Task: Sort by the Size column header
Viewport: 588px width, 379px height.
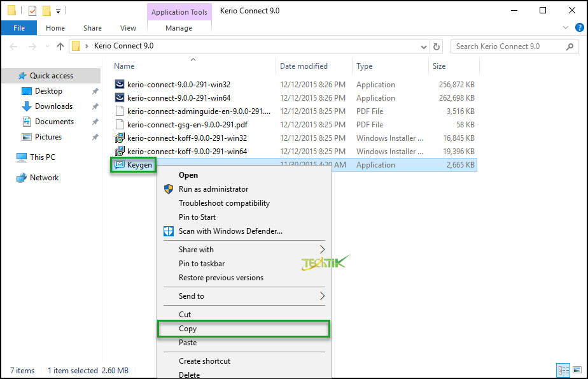Action: click(454, 66)
